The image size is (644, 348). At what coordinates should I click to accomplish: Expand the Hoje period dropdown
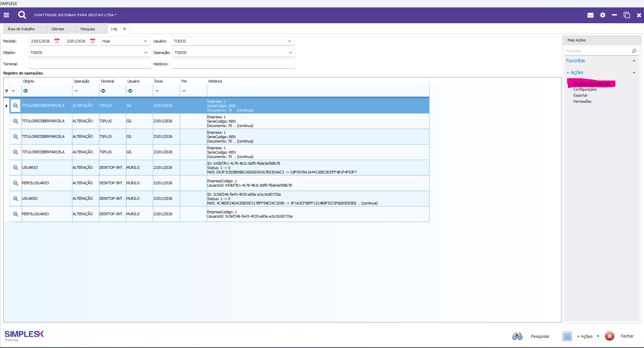tap(145, 41)
